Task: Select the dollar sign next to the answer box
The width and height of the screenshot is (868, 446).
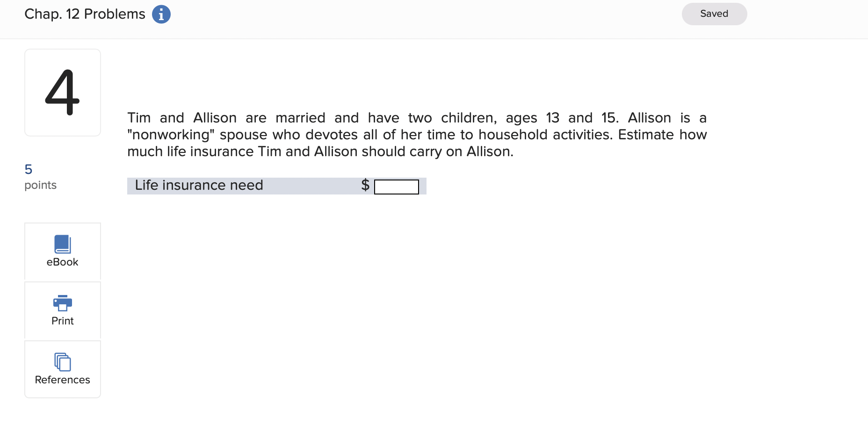Action: (364, 185)
